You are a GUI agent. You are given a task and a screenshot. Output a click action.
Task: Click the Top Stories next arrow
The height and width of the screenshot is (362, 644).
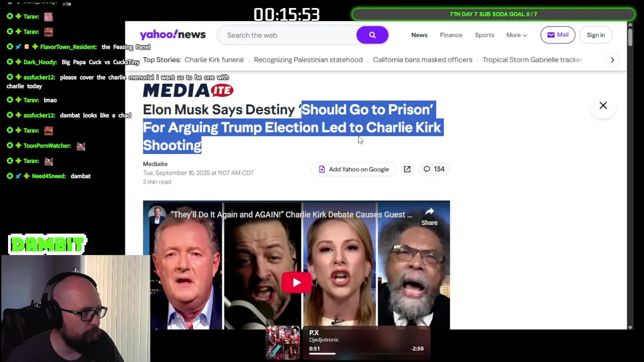612,60
